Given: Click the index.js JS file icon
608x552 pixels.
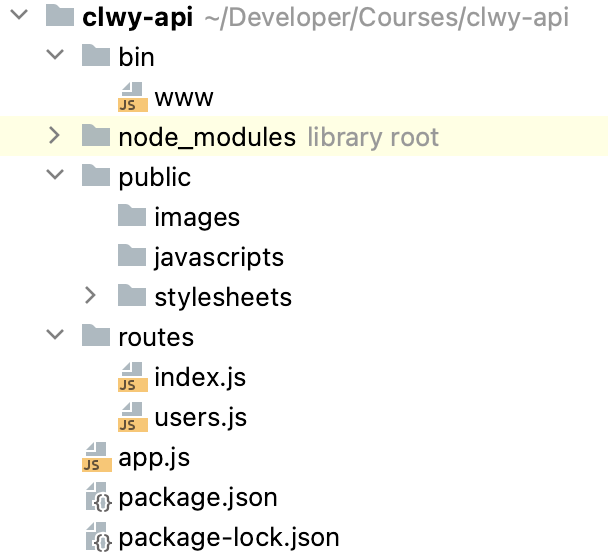Looking at the screenshot, I should click(133, 377).
